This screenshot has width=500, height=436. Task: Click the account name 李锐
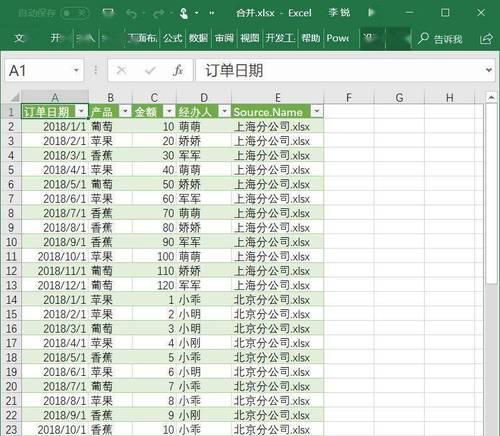[x=339, y=13]
